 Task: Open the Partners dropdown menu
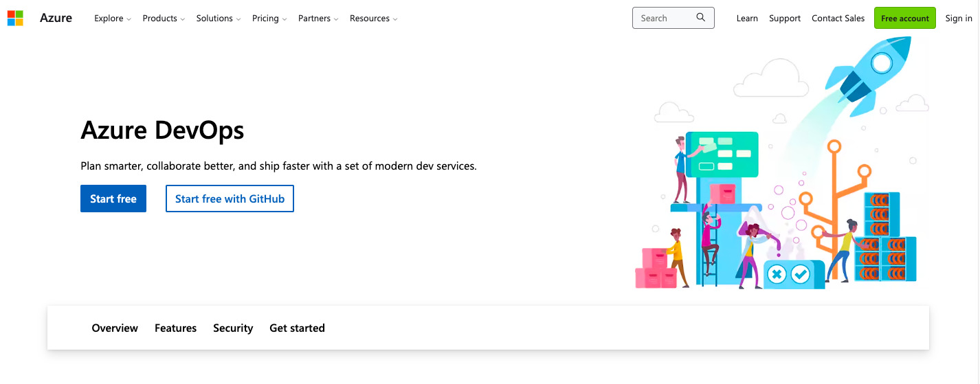[318, 19]
